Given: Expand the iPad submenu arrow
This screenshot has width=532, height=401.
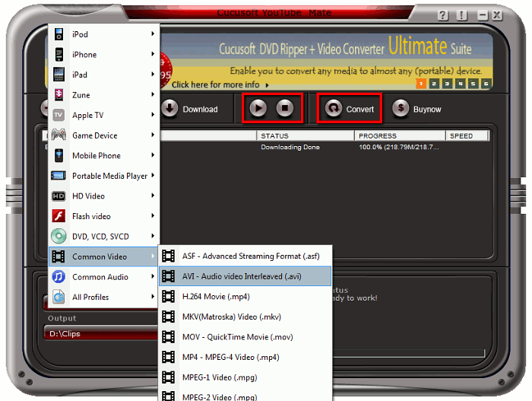Looking at the screenshot, I should pos(153,74).
